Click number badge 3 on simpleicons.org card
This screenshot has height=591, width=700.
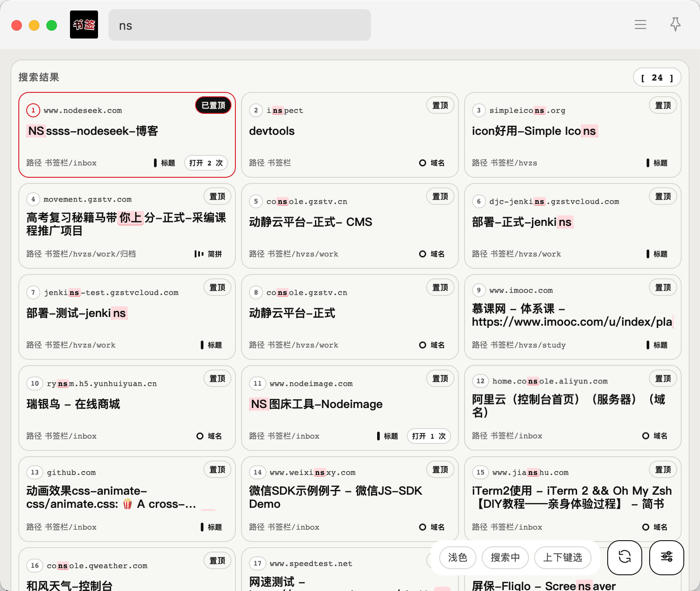[479, 110]
